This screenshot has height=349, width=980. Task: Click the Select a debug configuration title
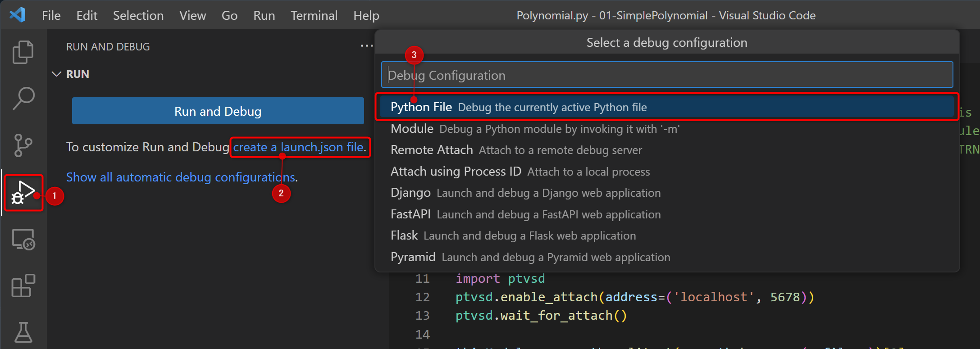click(x=667, y=42)
